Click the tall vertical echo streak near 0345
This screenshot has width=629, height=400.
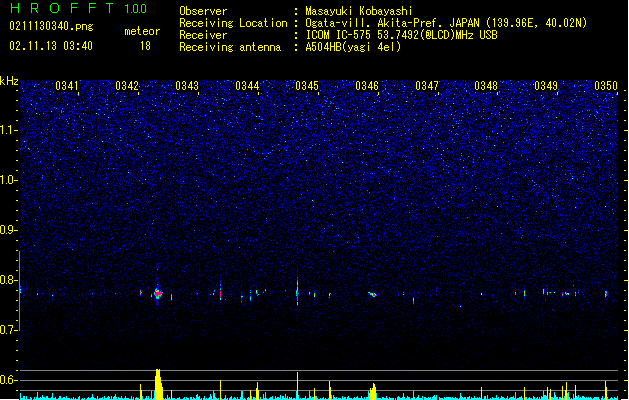point(297,292)
